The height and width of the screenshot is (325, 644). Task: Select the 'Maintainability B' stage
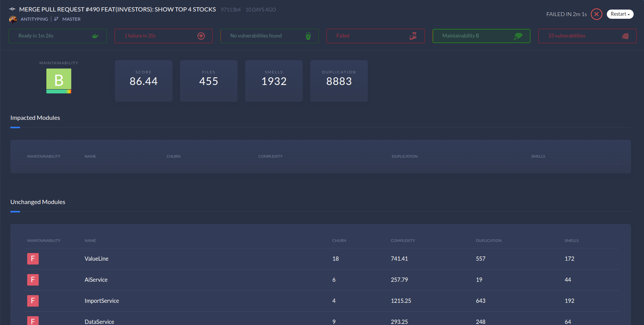(481, 36)
